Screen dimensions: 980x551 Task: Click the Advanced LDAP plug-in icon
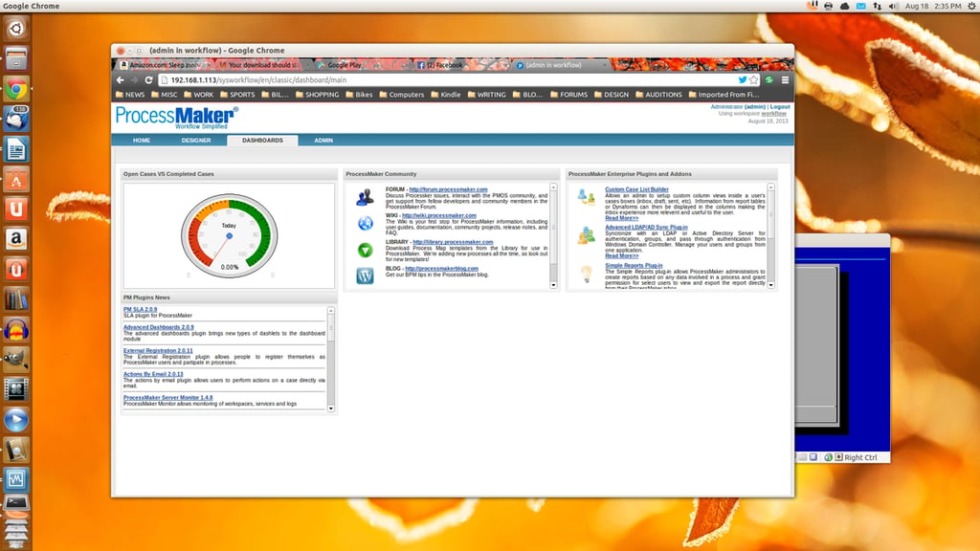pyautogui.click(x=587, y=235)
